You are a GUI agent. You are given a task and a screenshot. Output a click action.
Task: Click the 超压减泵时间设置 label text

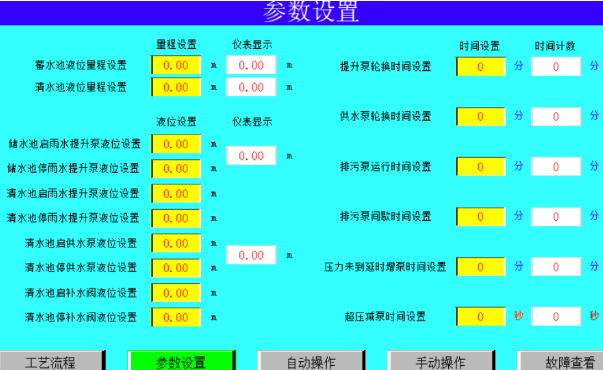385,317
